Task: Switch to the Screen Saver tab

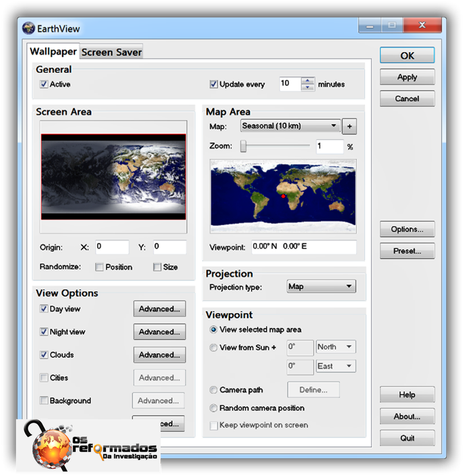Action: click(x=111, y=52)
